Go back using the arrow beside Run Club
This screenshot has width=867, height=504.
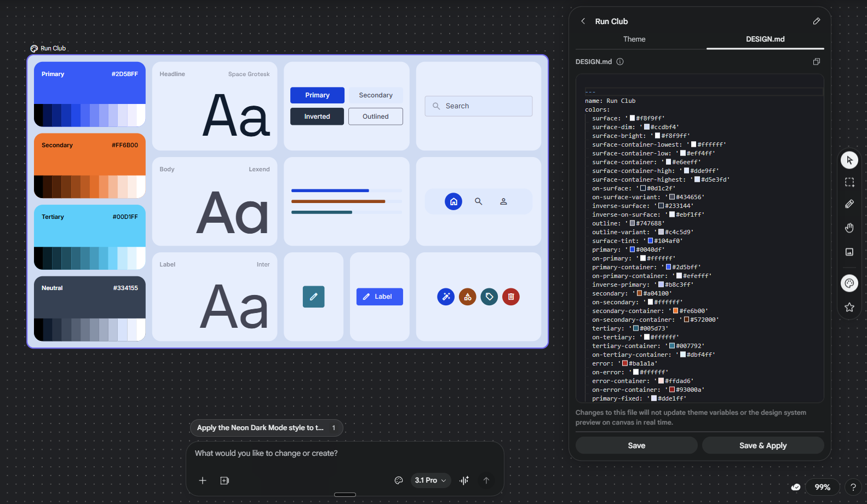coord(583,21)
